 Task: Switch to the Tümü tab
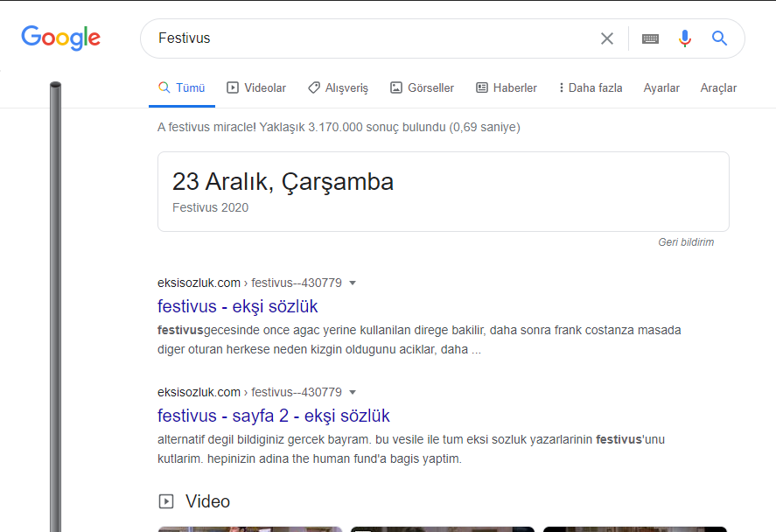coord(182,87)
